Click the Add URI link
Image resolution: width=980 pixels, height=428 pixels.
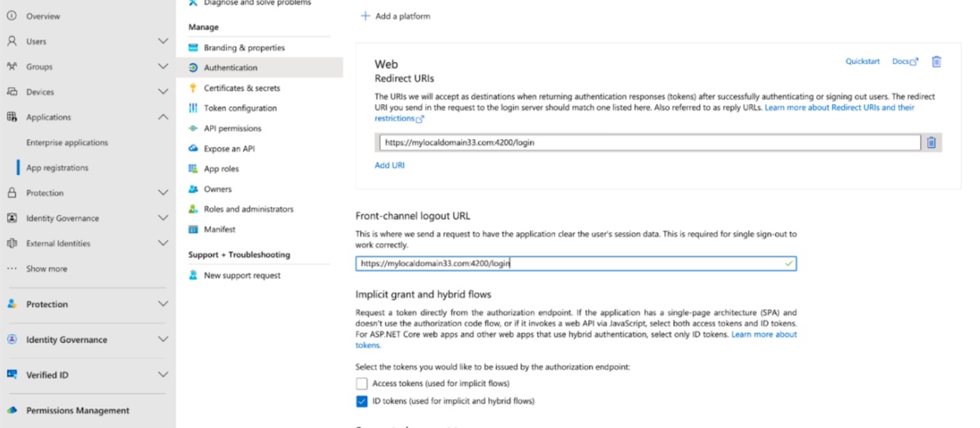tap(390, 165)
